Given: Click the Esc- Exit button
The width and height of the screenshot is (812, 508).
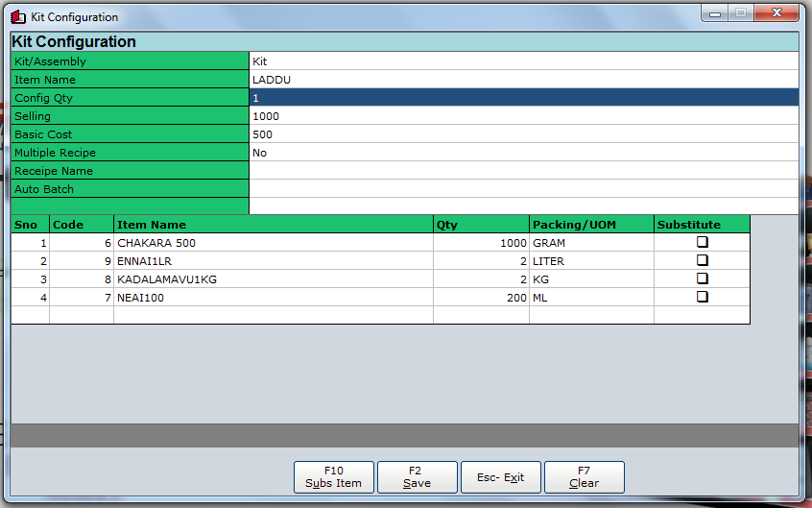Looking at the screenshot, I should pos(500,477).
